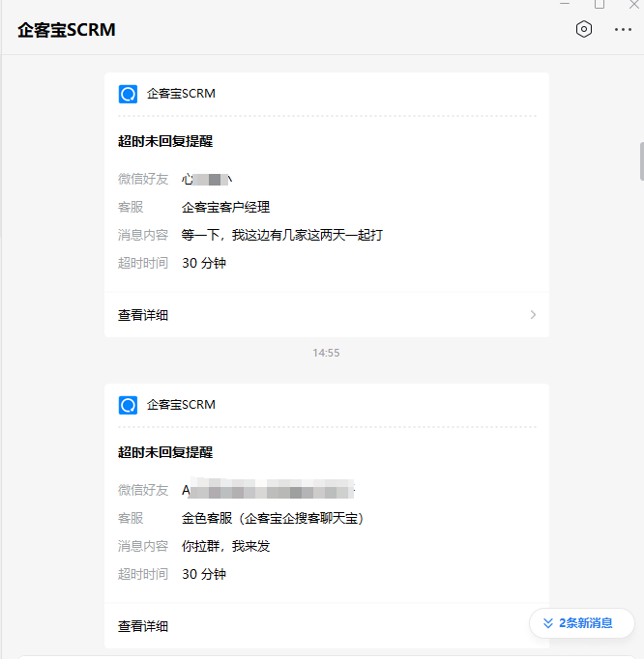
Task: Select the second card title 超时未回复提醒
Action: (165, 452)
